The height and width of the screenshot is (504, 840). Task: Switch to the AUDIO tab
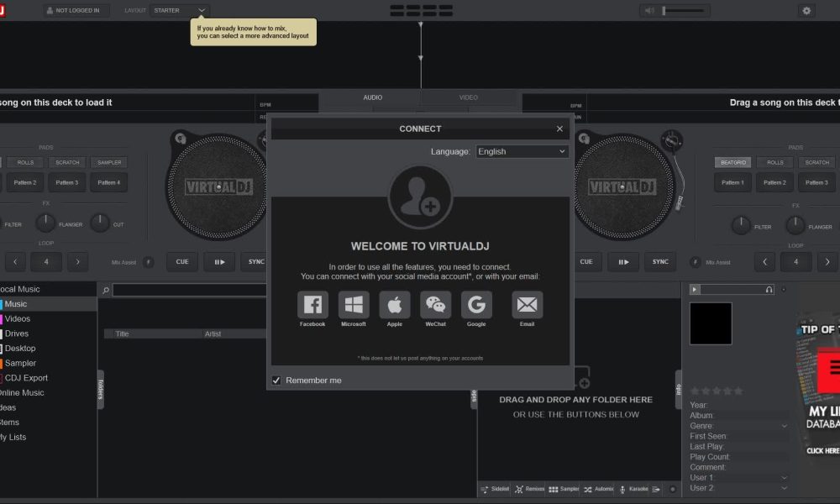(372, 97)
